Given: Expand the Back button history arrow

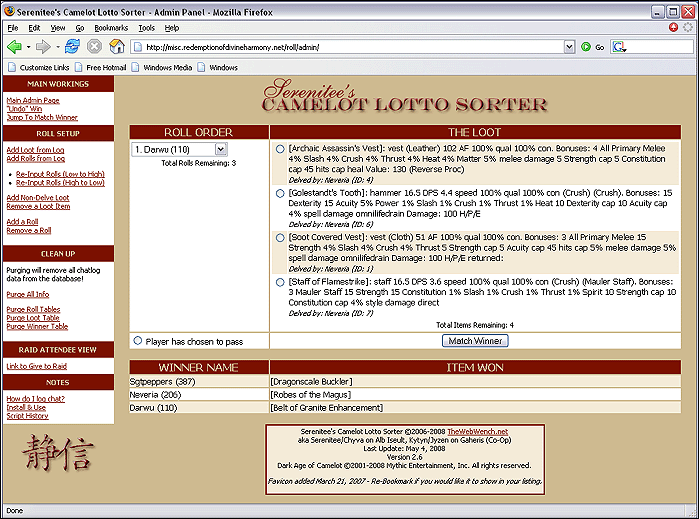Looking at the screenshot, I should click(x=28, y=47).
